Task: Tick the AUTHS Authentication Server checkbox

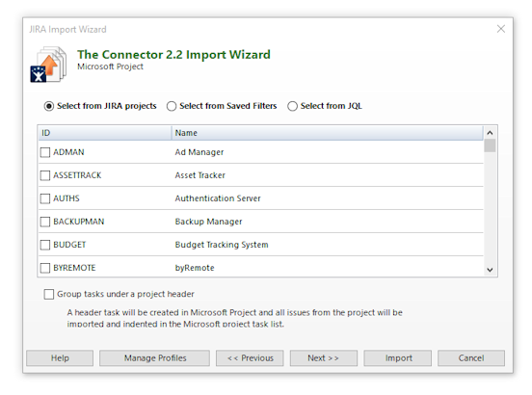Action: click(45, 198)
